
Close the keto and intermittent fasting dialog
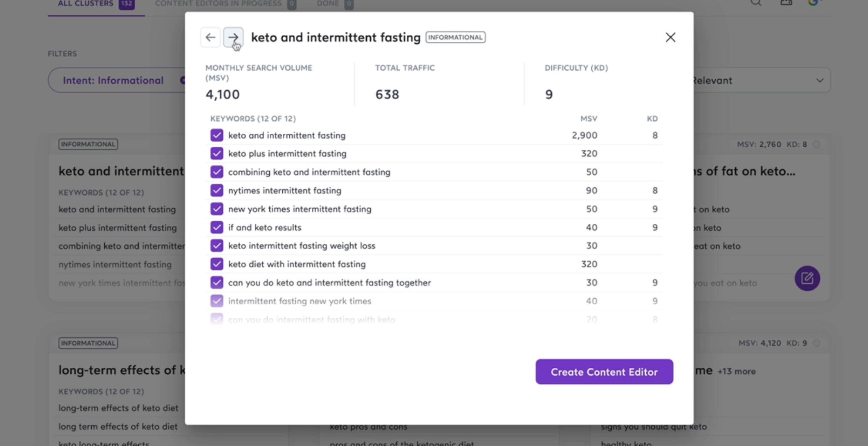point(670,37)
